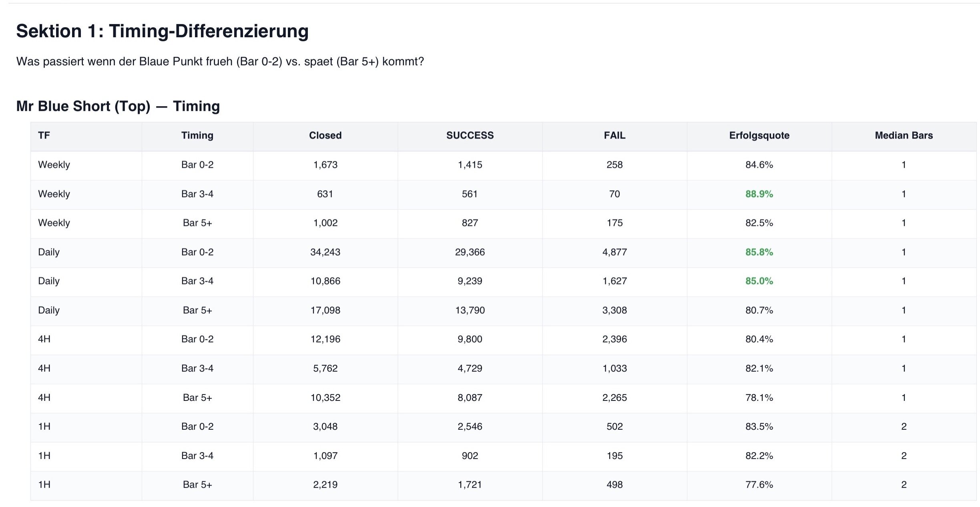The image size is (980, 507).
Task: Click the 34,243 closed count cell
Action: pos(325,252)
